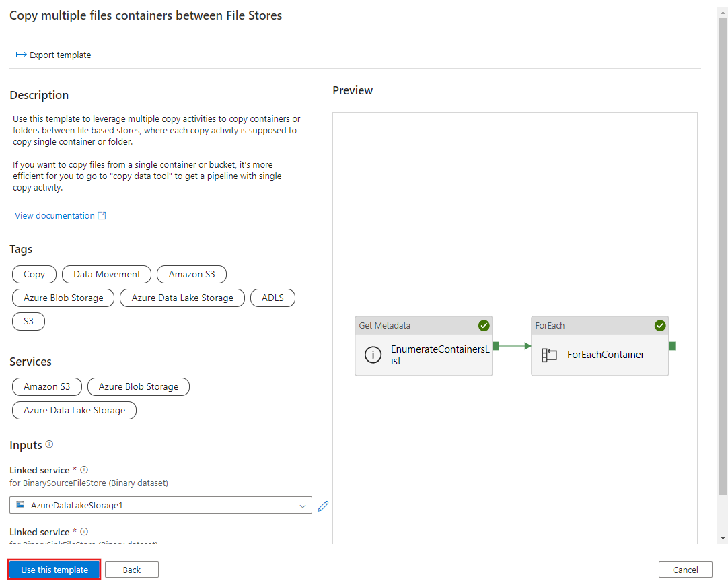The height and width of the screenshot is (583, 728).
Task: Click the info icon beside first Linked service
Action: (84, 470)
